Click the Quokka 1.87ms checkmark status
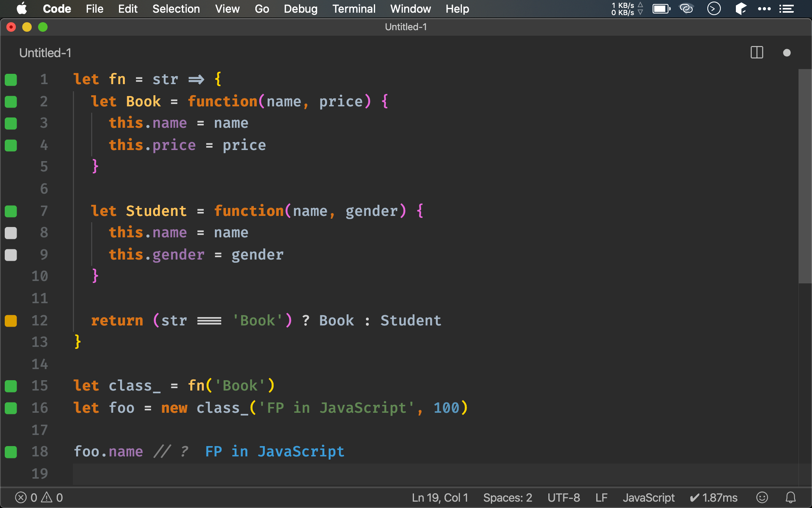Viewport: 812px width, 508px height. 713,497
